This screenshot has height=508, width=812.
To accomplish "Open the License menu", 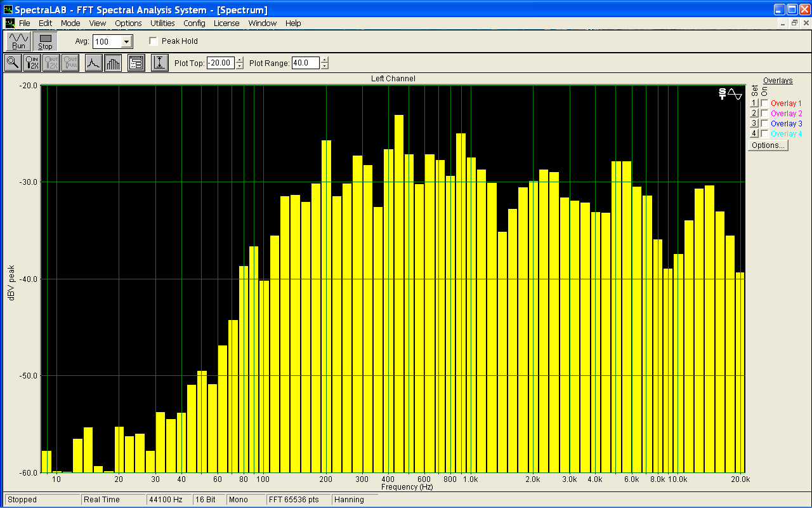I will pos(226,23).
